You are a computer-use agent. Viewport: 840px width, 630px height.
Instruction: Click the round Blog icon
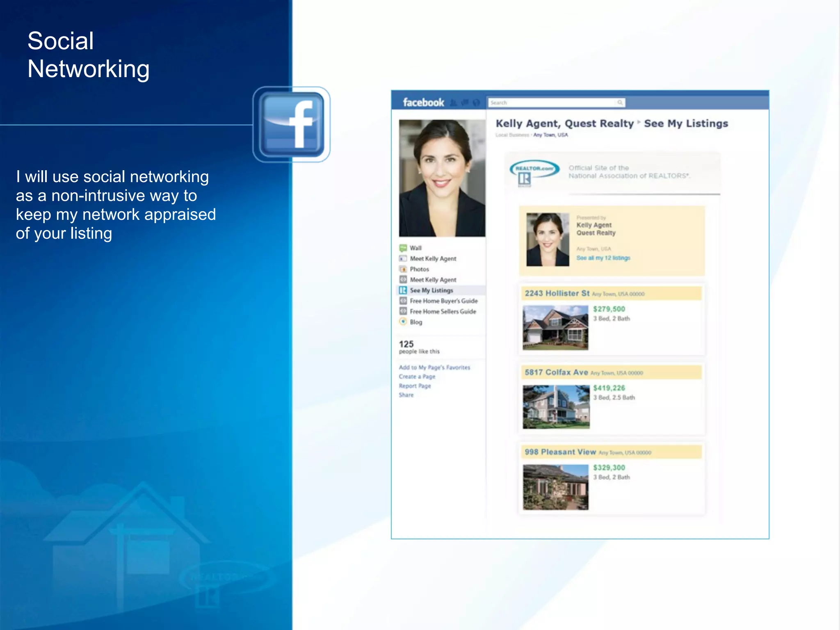click(x=403, y=322)
